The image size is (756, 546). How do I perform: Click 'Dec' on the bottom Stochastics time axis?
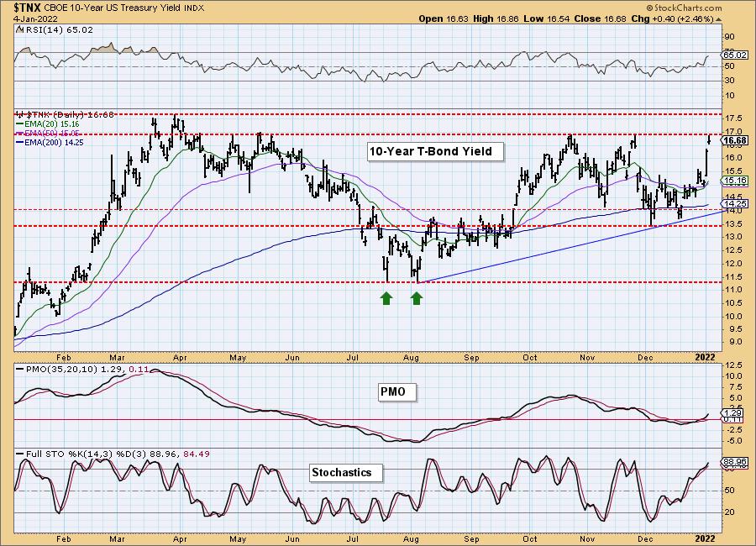click(x=645, y=538)
